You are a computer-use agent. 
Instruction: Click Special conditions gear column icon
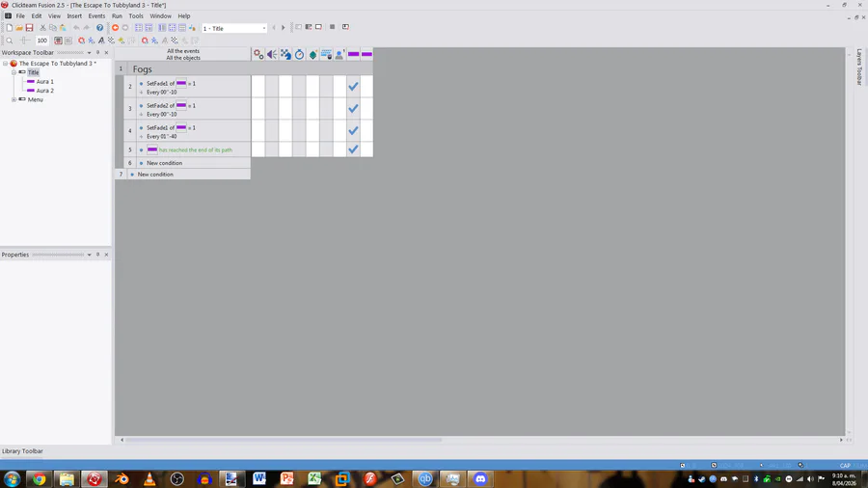tap(258, 54)
